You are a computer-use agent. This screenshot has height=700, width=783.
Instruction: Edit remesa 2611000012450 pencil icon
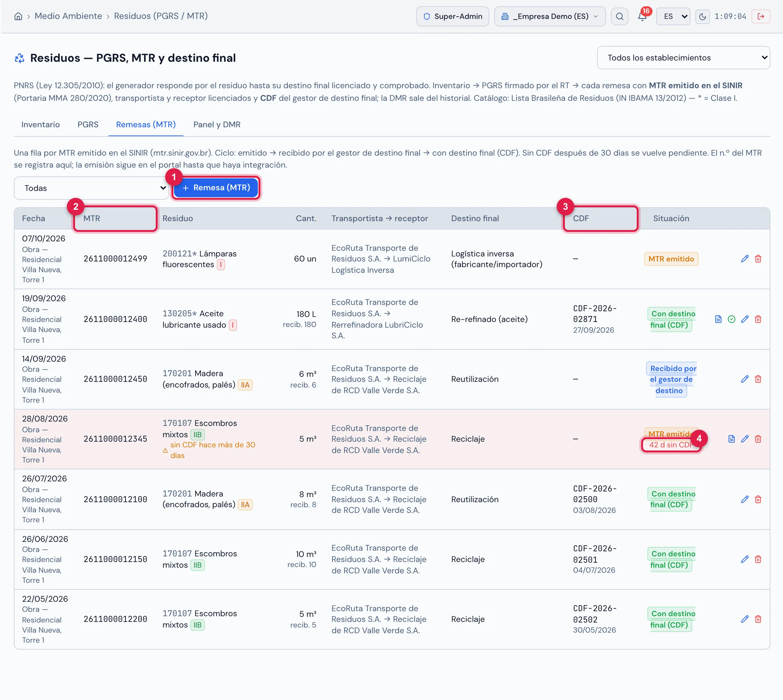pos(745,379)
